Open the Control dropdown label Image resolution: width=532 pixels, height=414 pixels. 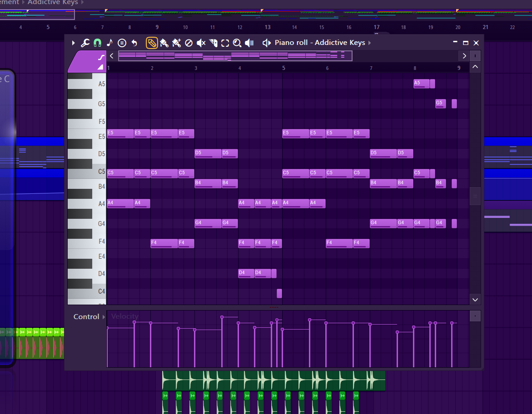point(86,317)
